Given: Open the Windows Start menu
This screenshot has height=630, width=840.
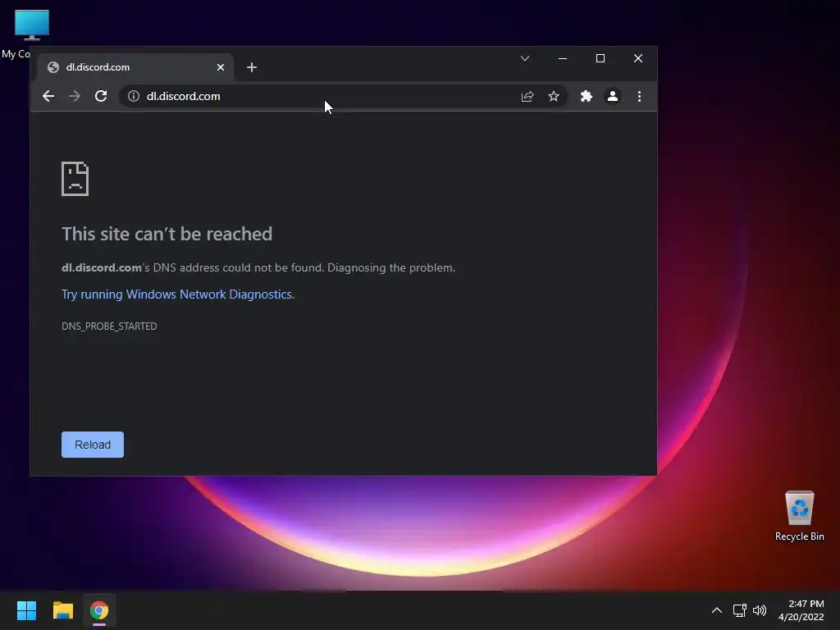Looking at the screenshot, I should coord(26,610).
